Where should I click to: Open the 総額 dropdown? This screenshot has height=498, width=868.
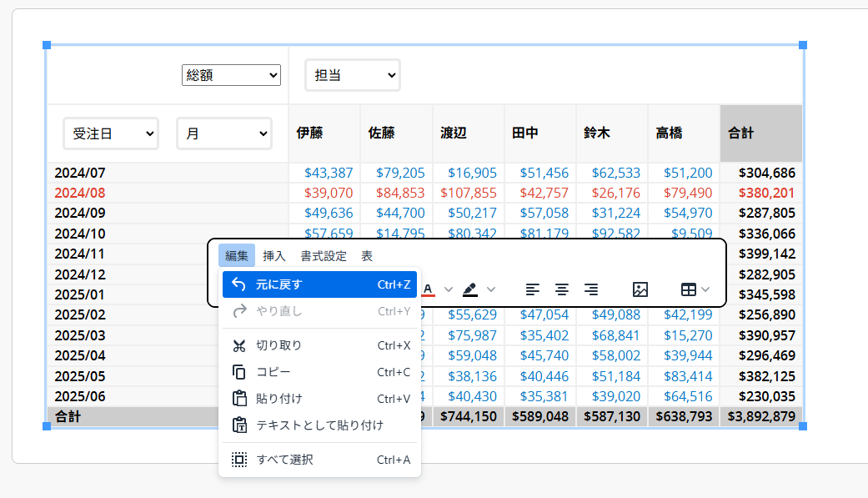[x=231, y=75]
